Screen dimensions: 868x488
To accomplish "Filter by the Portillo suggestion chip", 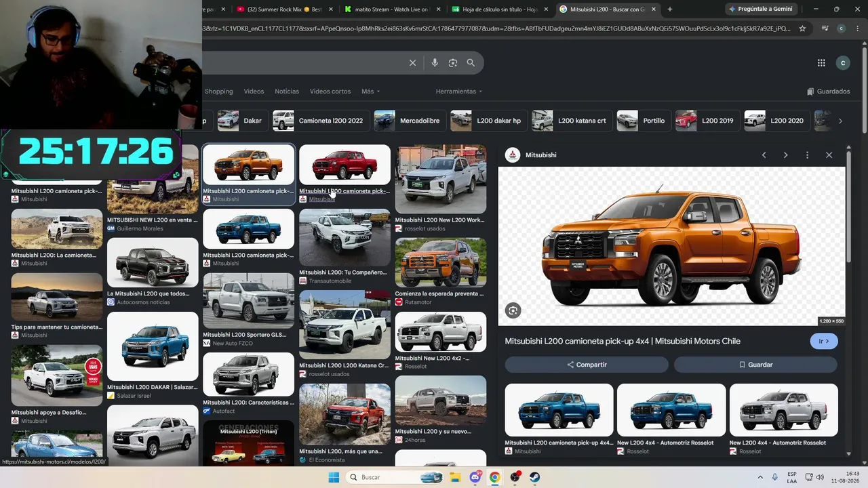I will 644,121.
